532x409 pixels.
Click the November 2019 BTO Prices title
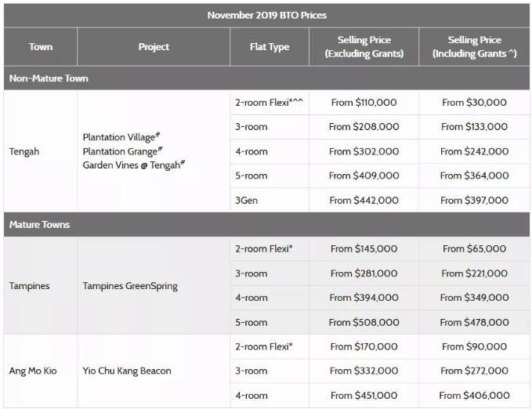(x=266, y=15)
